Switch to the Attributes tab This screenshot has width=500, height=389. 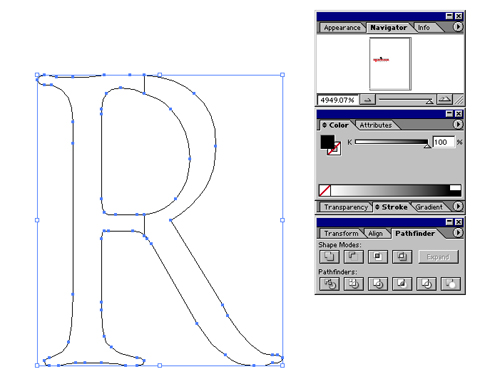click(376, 125)
